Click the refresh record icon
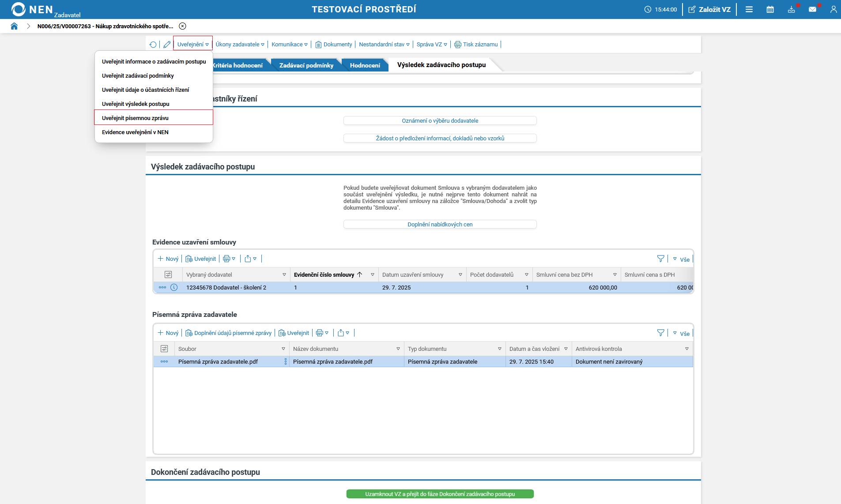The image size is (841, 504). coord(153,45)
